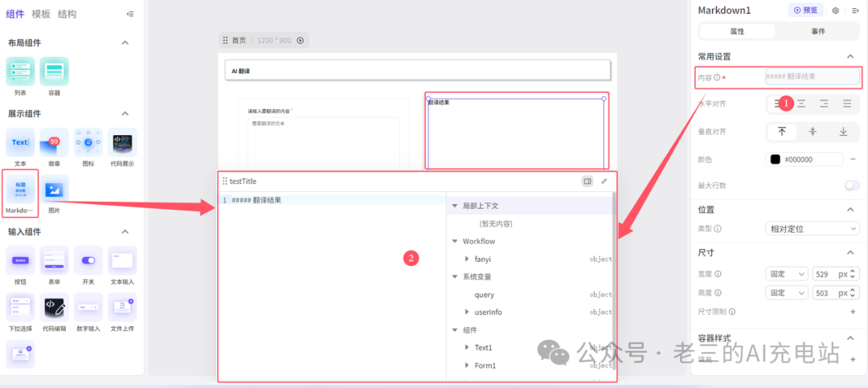Select the 代码编辑 code editor component
The width and height of the screenshot is (868, 388).
tap(55, 307)
